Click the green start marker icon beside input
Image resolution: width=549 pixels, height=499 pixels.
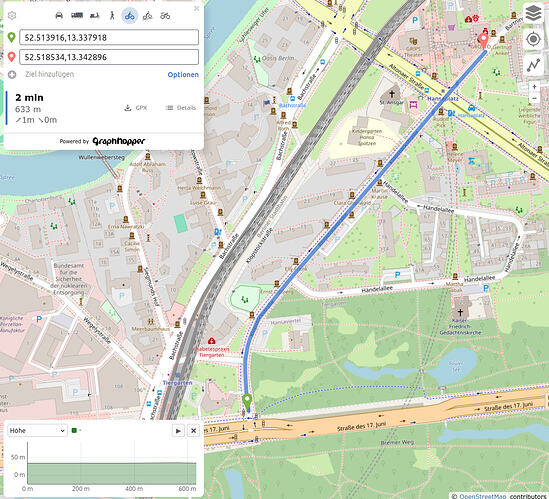12,37
